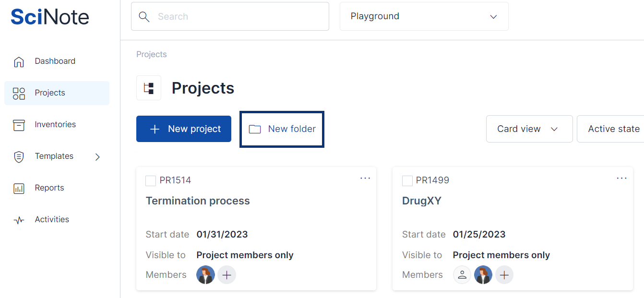Image resolution: width=644 pixels, height=298 pixels.
Task: Add member to DrugXY project
Action: click(504, 275)
